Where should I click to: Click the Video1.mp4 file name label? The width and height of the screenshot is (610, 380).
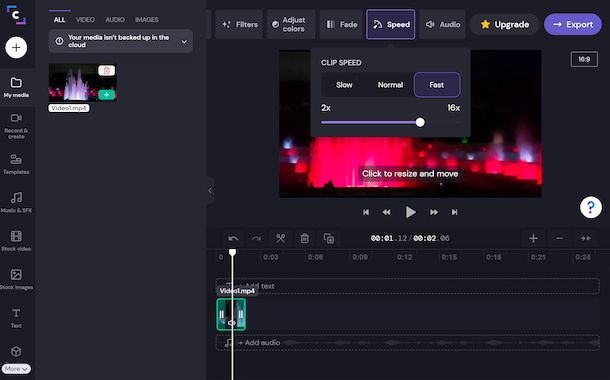(69, 108)
